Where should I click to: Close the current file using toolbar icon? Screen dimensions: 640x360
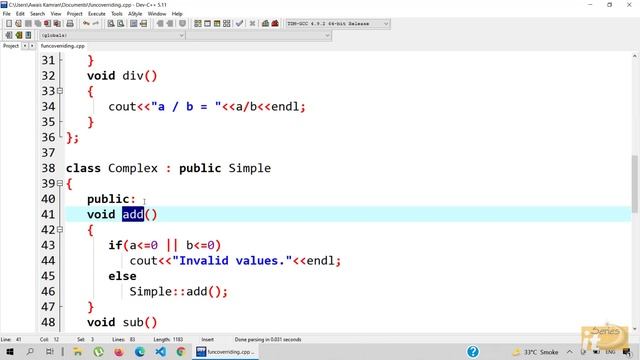(x=47, y=24)
